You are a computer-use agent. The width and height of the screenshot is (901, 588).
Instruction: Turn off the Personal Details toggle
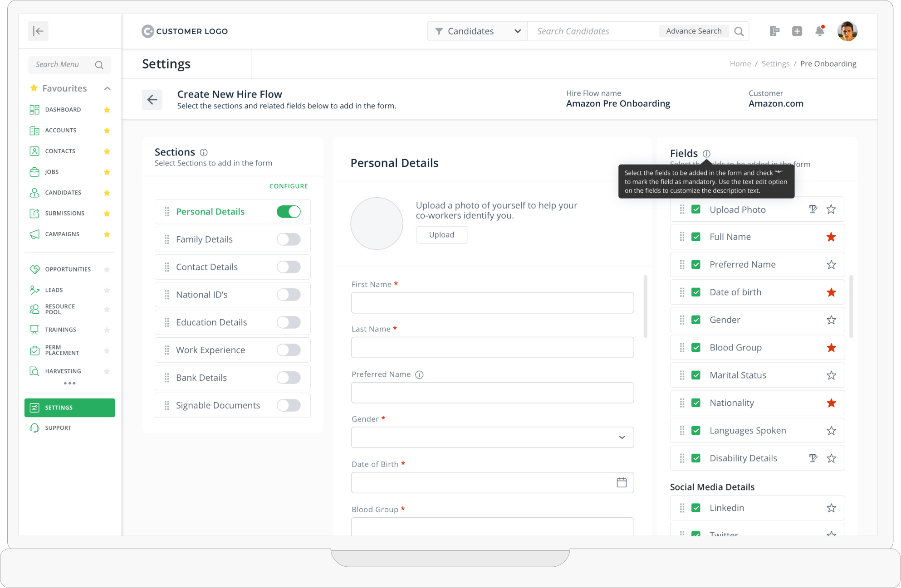(x=289, y=212)
